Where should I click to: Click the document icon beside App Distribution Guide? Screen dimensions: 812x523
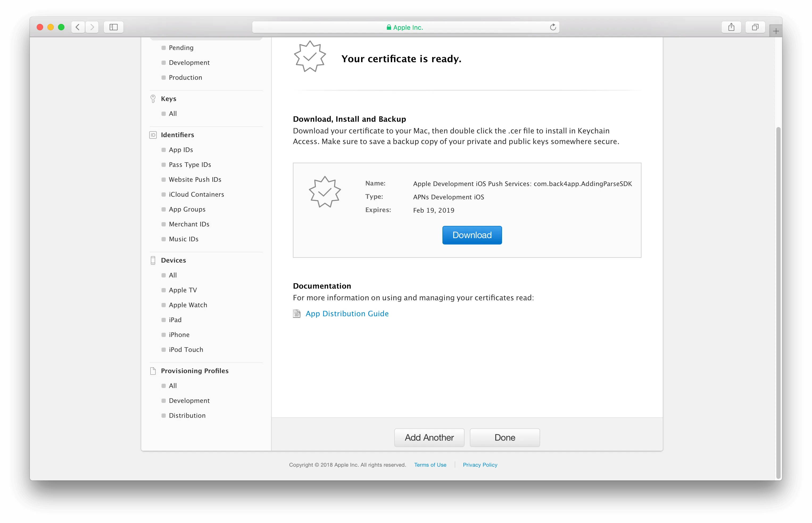[x=297, y=314]
